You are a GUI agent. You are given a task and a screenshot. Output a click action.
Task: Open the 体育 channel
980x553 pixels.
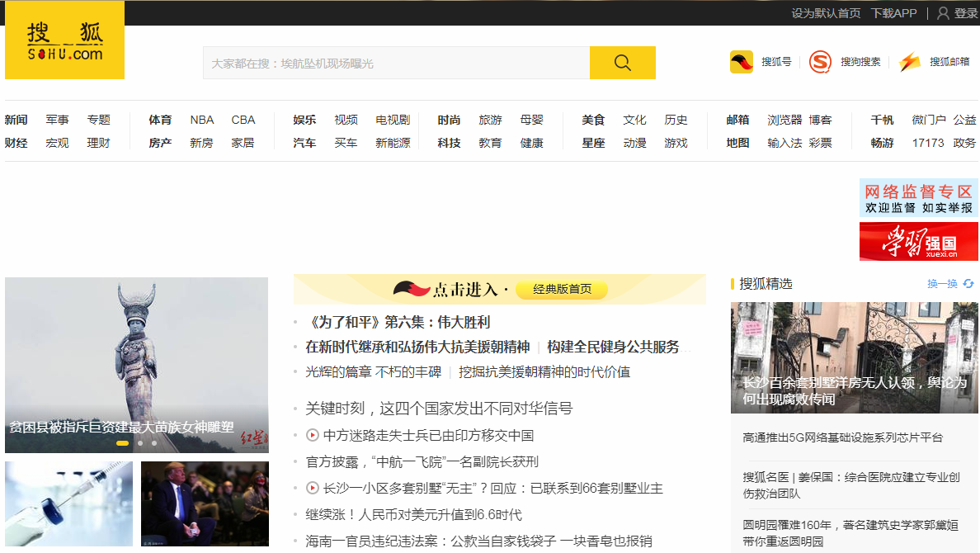pyautogui.click(x=160, y=120)
